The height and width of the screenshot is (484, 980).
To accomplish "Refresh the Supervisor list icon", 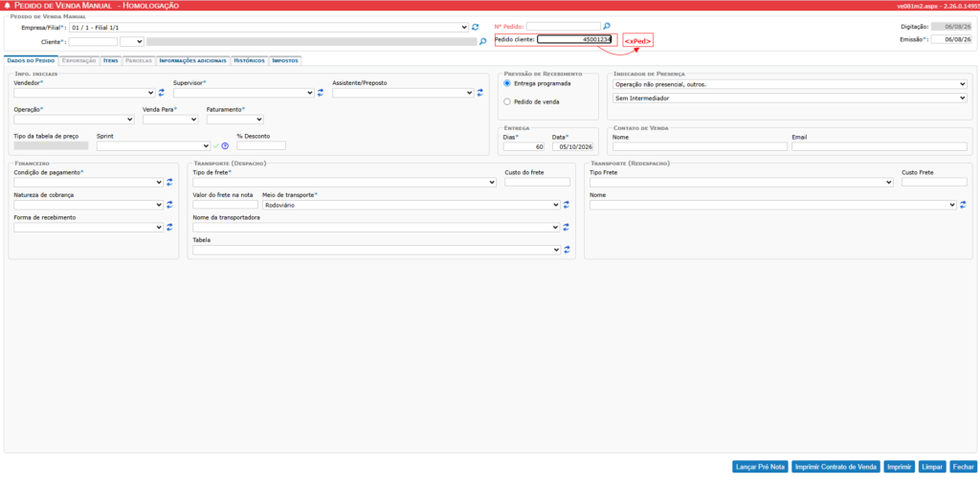I will tap(320, 93).
